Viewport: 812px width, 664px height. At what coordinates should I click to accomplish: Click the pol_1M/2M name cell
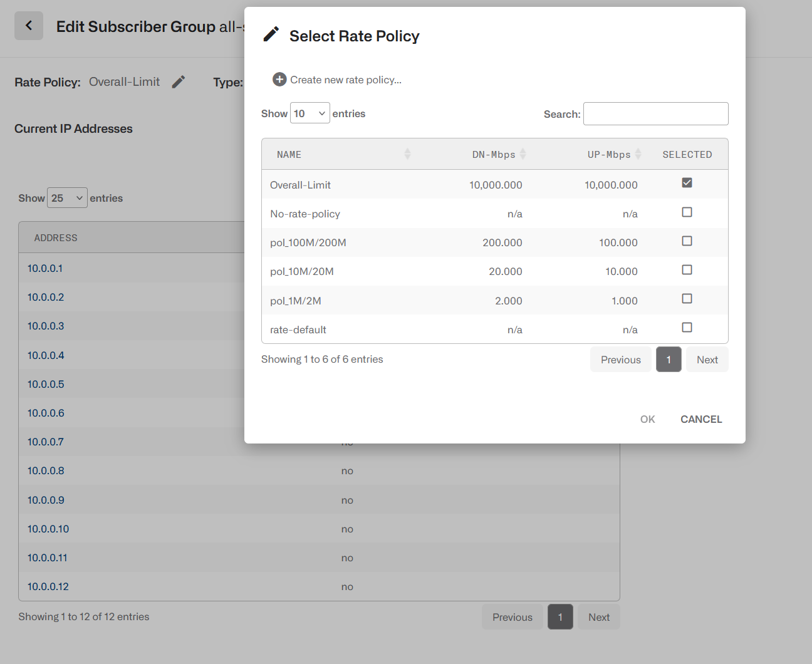point(296,301)
